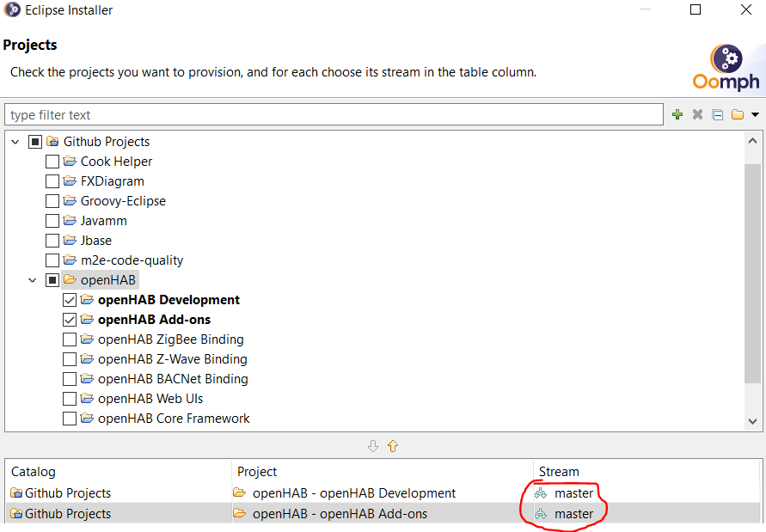Click stream icon for openHAB Add-ons row

tap(541, 514)
